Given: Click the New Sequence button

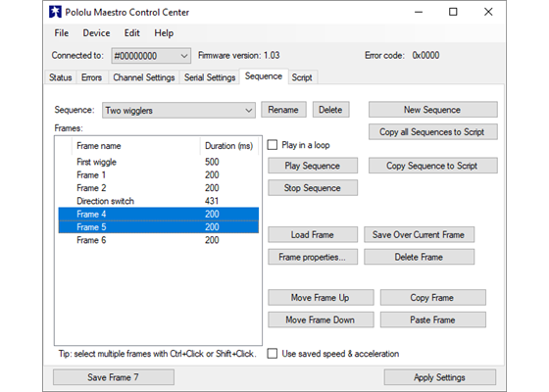Looking at the screenshot, I should [x=432, y=110].
